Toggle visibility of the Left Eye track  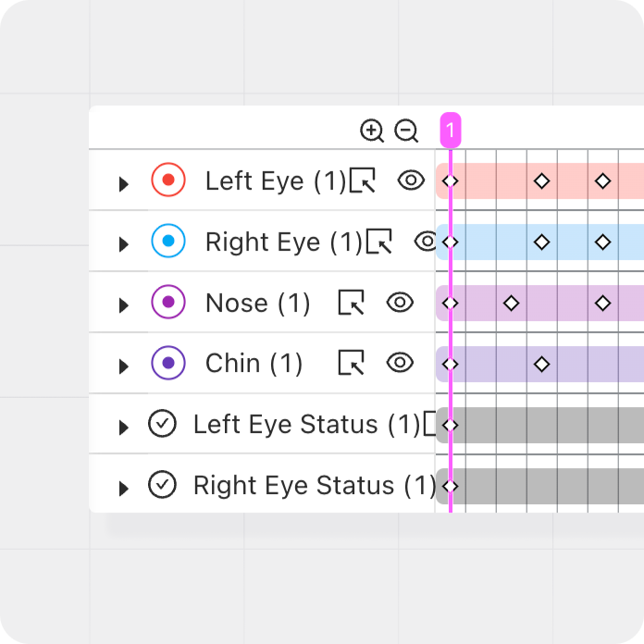point(411,180)
